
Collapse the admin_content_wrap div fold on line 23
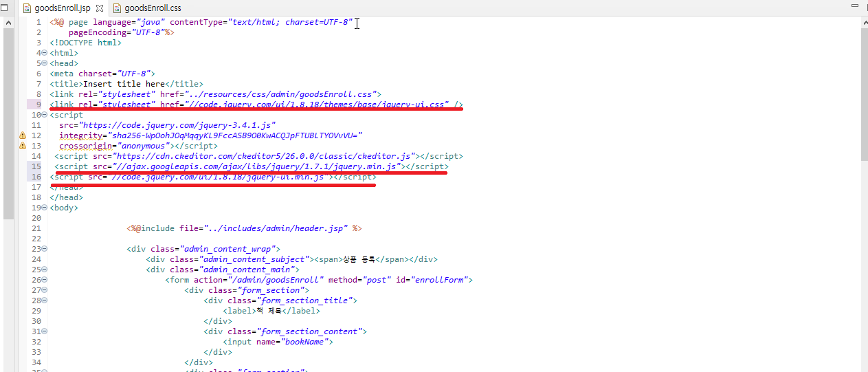(45, 249)
